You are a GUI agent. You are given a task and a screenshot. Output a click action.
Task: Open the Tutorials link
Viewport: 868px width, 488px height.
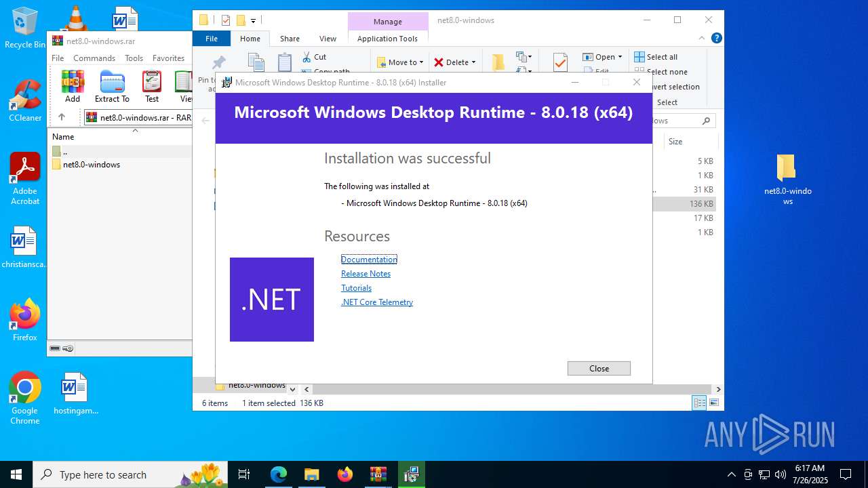(356, 288)
